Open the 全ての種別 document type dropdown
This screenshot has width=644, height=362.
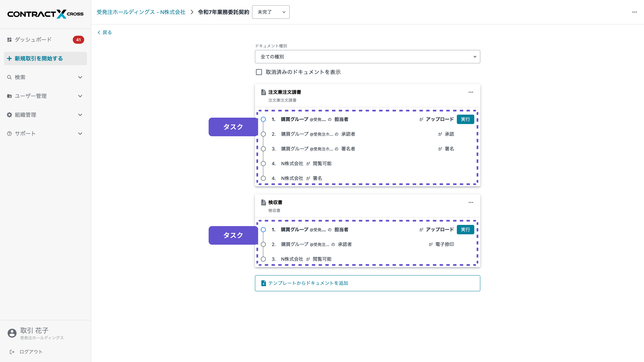coord(367,56)
